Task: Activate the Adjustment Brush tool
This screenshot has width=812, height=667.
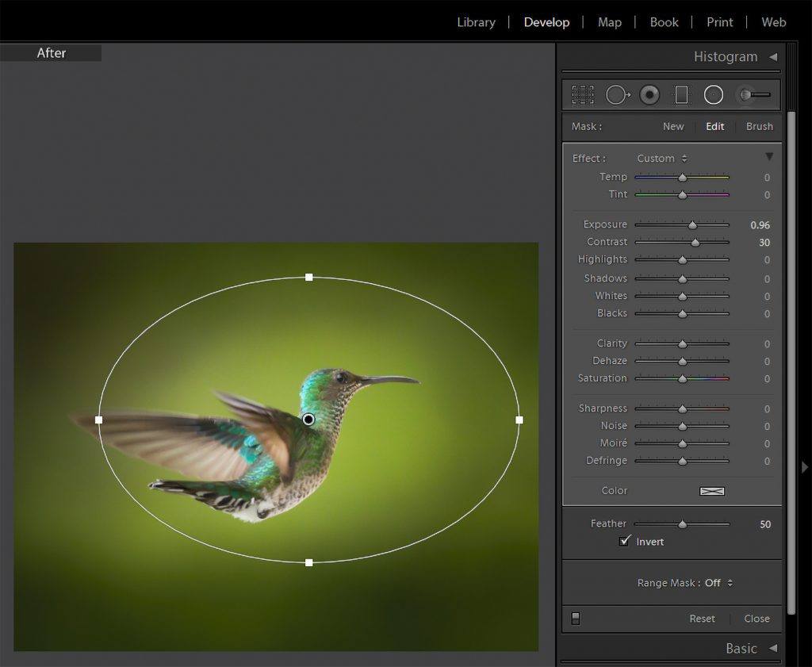Action: tap(753, 95)
